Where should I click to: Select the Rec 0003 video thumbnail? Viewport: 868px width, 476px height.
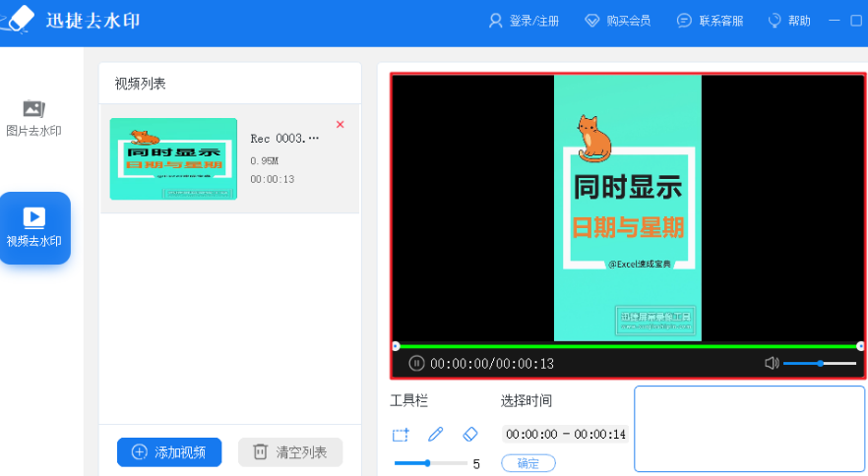pos(173,159)
